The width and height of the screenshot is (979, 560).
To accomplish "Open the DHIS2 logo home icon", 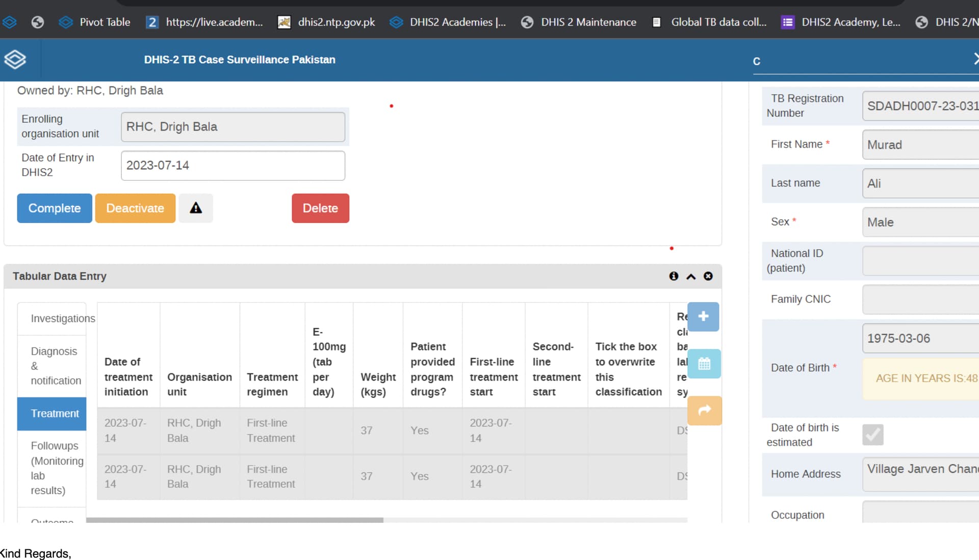I will click(15, 60).
